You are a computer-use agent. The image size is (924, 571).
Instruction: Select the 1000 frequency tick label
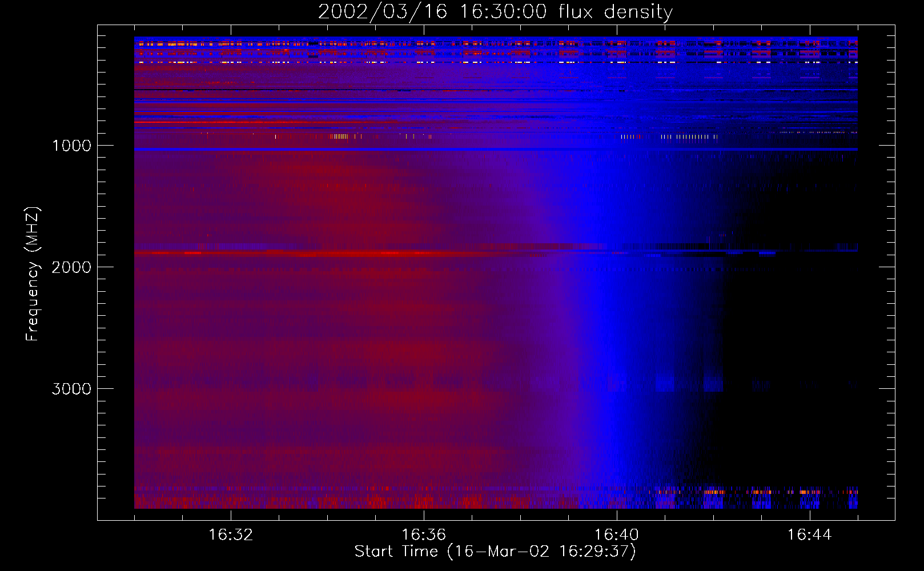pos(71,146)
